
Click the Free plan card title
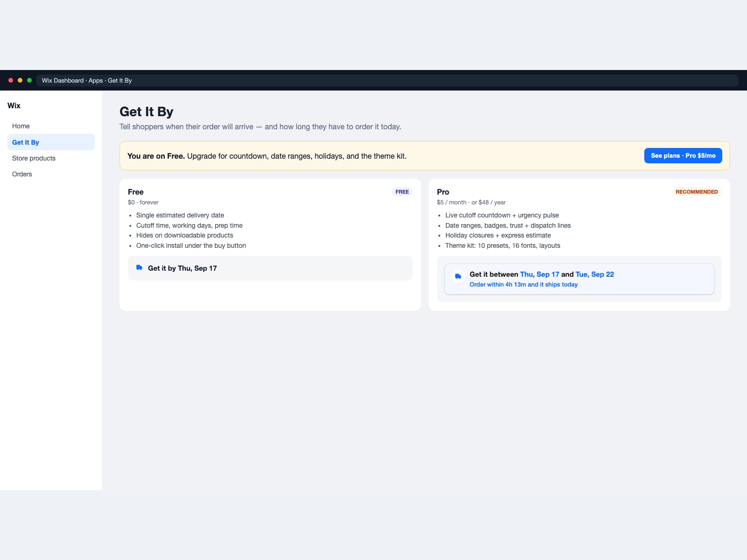(136, 192)
